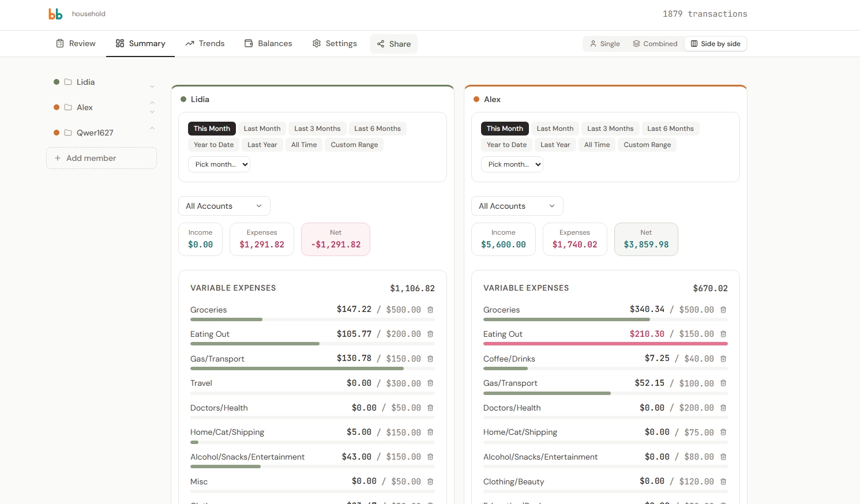
Task: Select Last Year in Lidia's panel
Action: tap(262, 145)
